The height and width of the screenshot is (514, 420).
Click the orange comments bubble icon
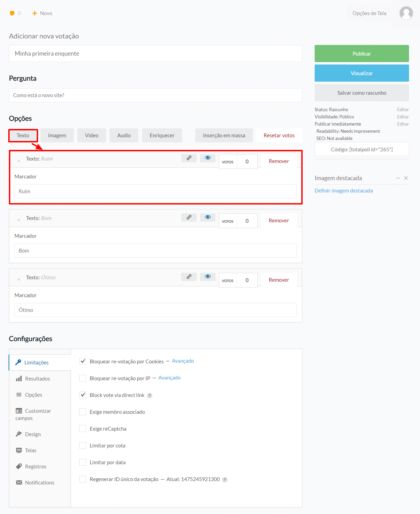tap(12, 13)
